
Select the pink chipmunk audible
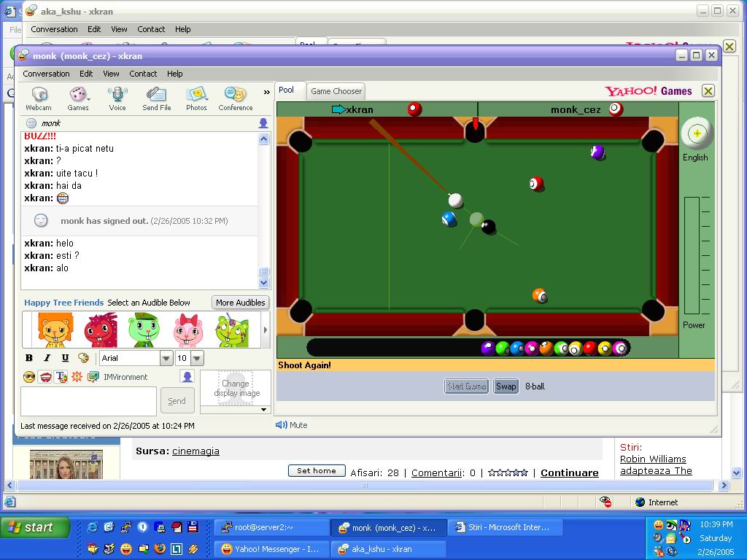(188, 330)
